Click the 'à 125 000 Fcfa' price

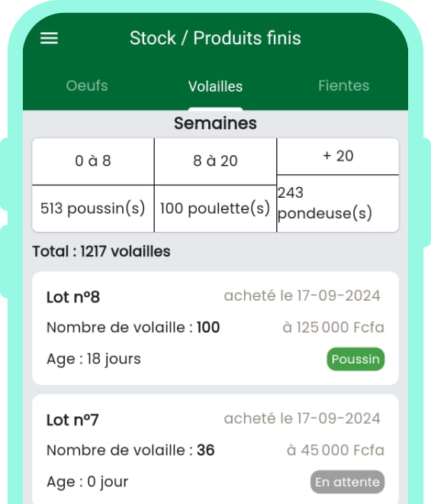(333, 327)
